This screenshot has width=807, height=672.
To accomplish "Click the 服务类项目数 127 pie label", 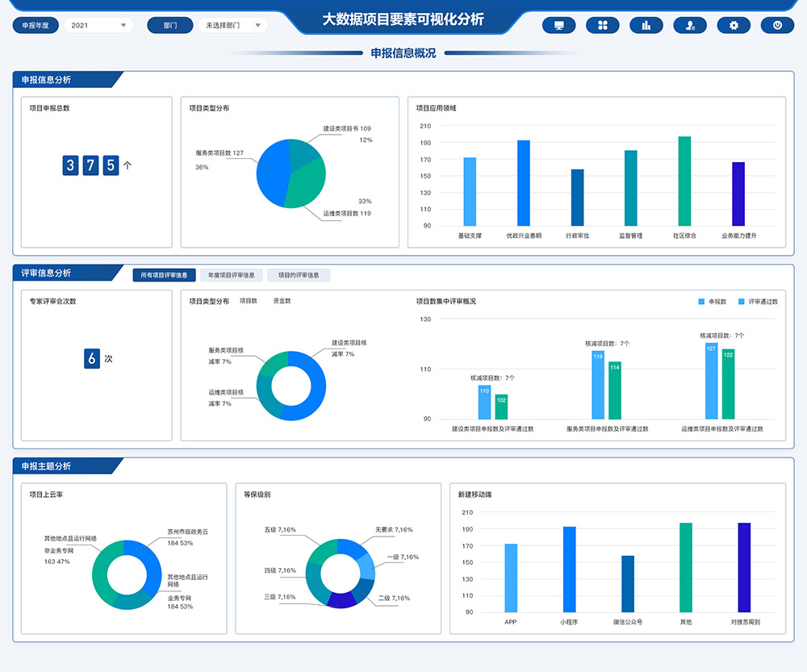I will [x=220, y=152].
